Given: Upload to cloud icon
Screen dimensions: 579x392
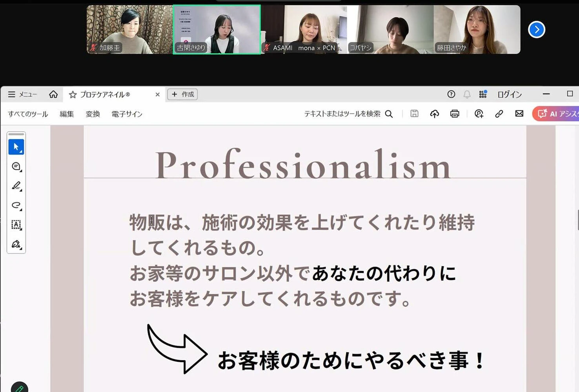Looking at the screenshot, I should [434, 114].
